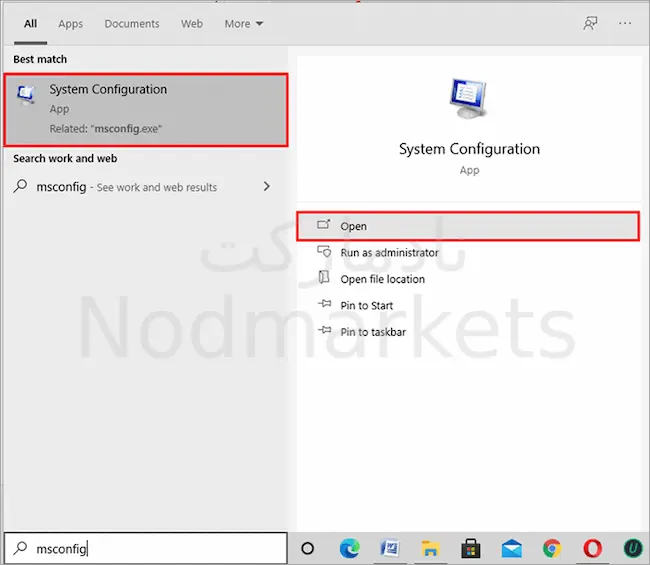Open the green U app on taskbar
650x565 pixels.
point(633,548)
